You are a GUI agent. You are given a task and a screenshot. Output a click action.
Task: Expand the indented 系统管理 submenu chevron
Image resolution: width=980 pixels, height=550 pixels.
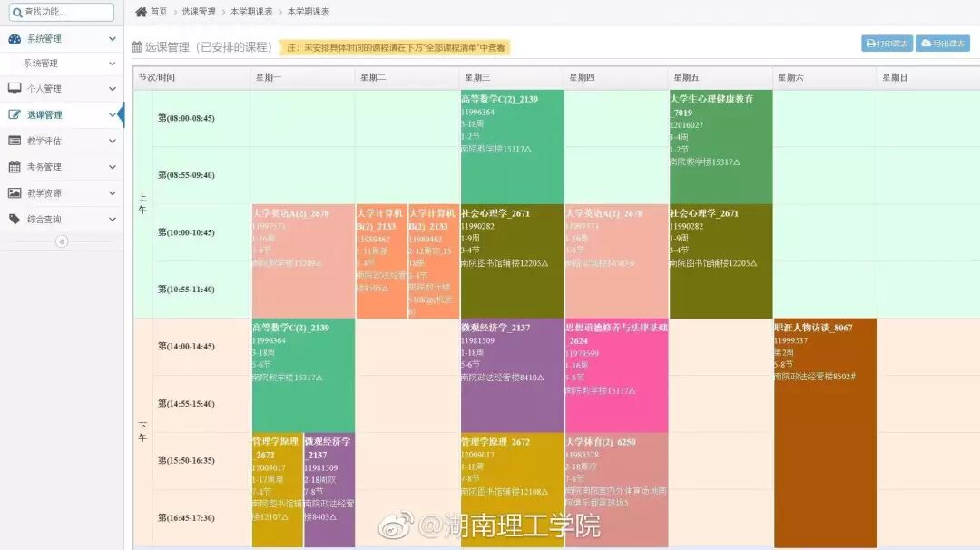pyautogui.click(x=112, y=64)
